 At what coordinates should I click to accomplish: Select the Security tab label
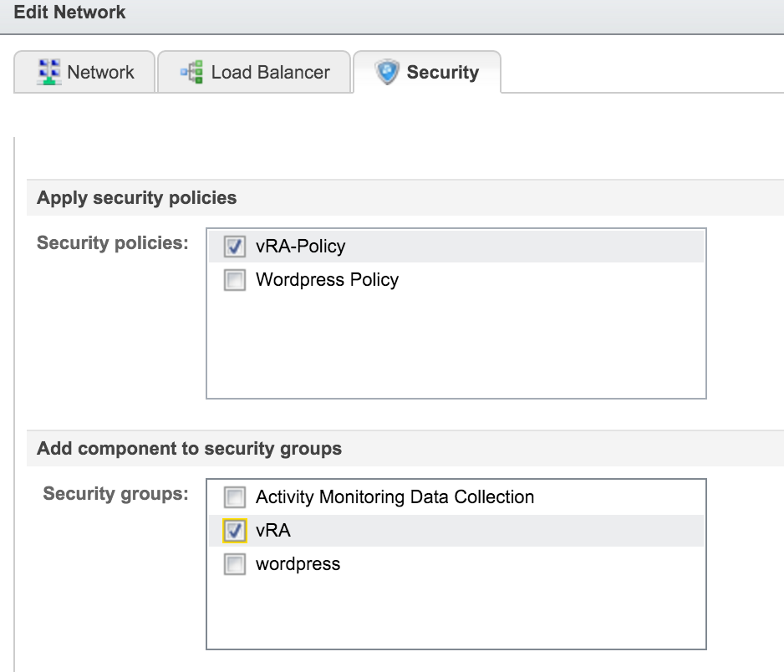(x=442, y=73)
